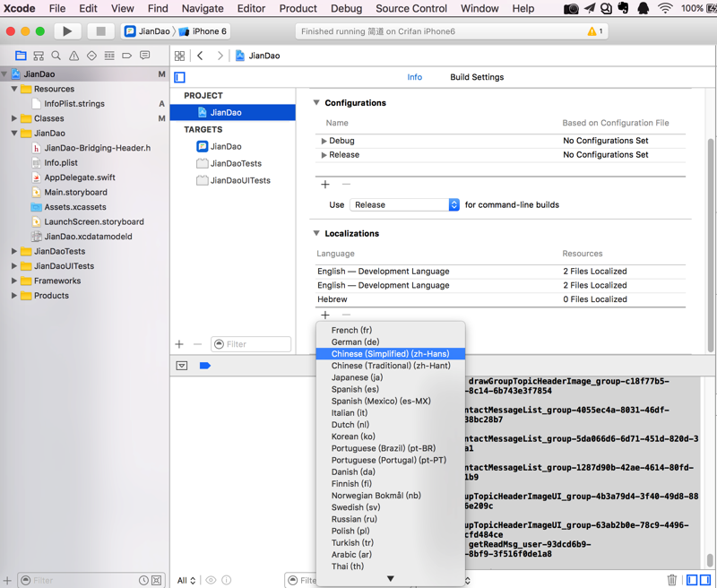The height and width of the screenshot is (588, 717).
Task: Open the Product menu
Action: [x=298, y=8]
